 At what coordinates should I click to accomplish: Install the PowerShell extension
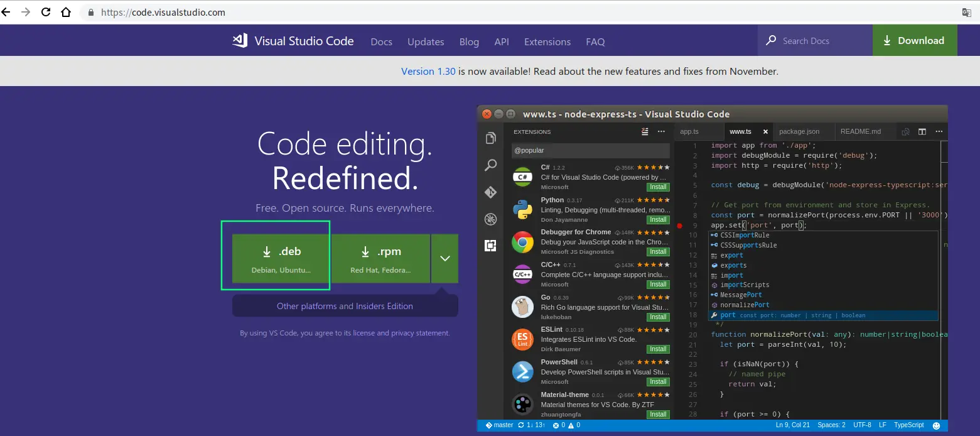658,382
